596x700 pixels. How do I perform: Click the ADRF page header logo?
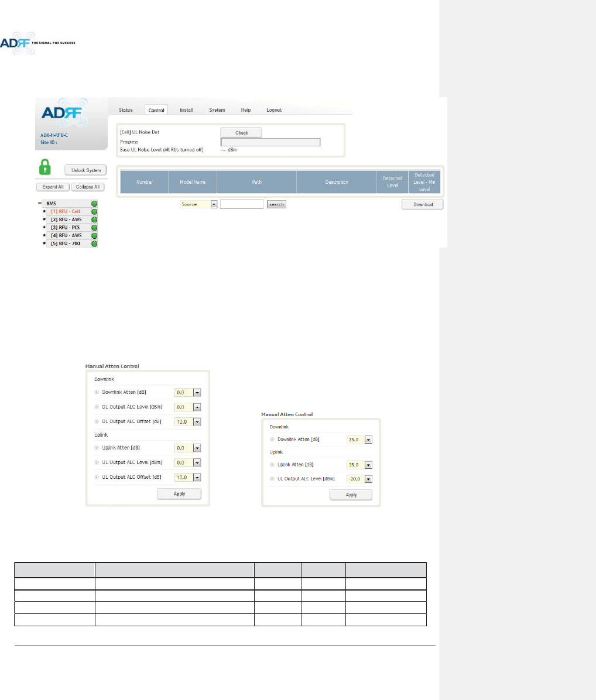(37, 43)
